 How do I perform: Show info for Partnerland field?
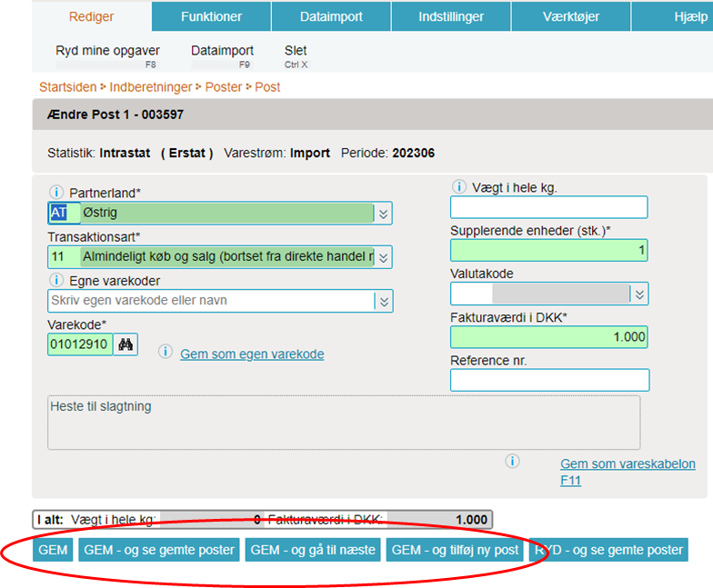pyautogui.click(x=56, y=193)
